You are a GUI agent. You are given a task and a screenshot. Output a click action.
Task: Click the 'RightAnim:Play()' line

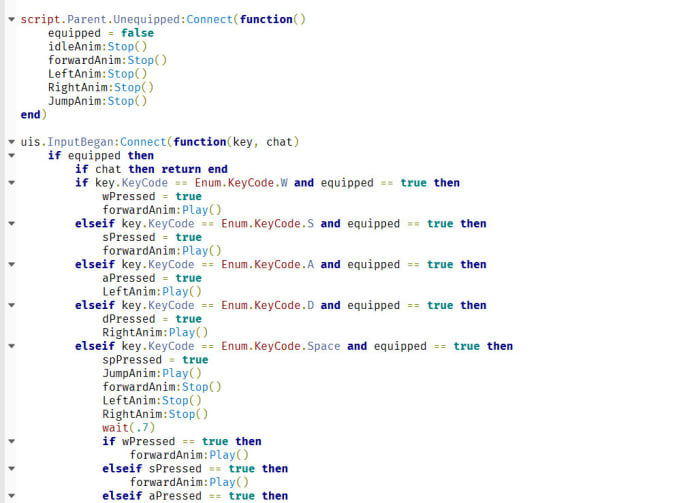155,332
